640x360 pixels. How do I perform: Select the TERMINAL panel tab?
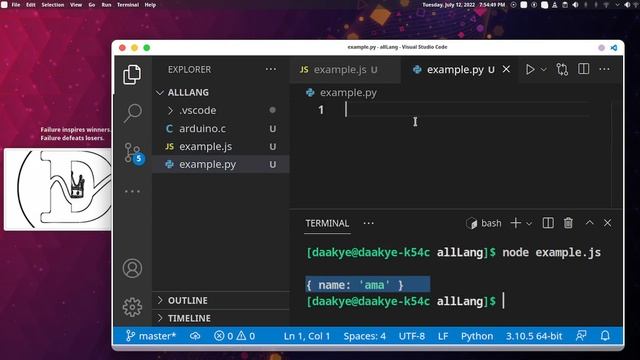[x=327, y=223]
